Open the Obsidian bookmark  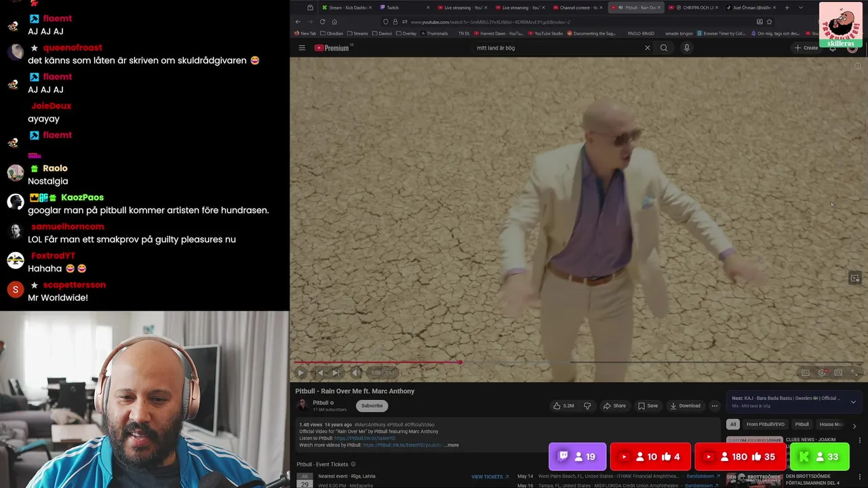(x=332, y=33)
